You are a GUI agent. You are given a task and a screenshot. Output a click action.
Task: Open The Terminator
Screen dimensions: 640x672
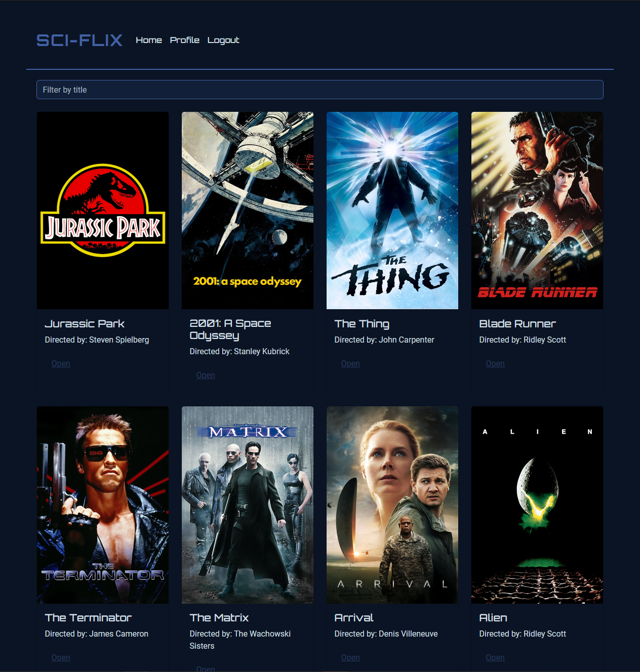tap(60, 657)
